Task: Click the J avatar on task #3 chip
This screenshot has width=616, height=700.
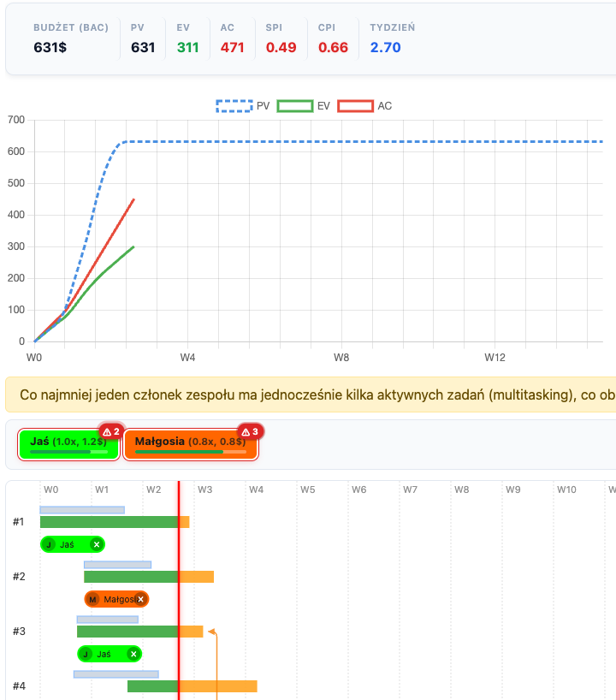Action: click(x=86, y=655)
